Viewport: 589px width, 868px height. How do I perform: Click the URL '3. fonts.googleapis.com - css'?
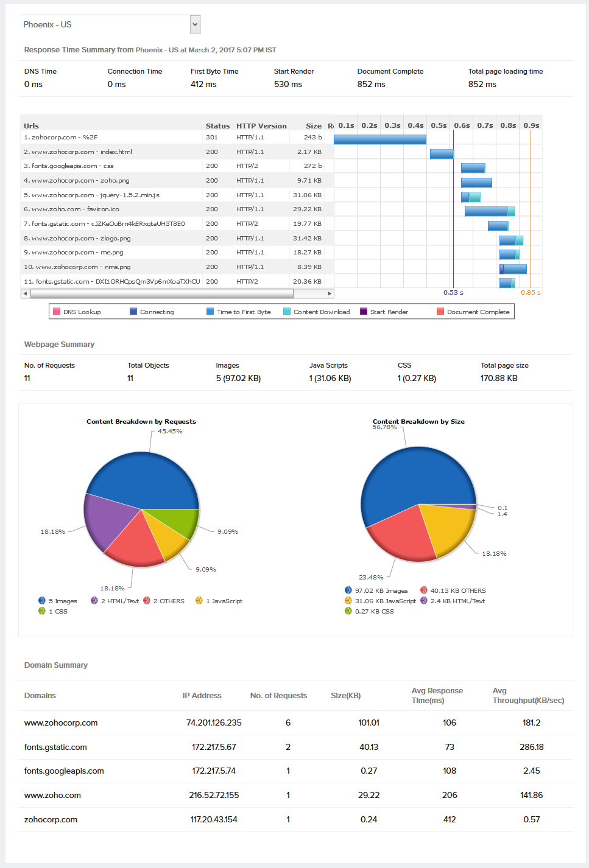[x=69, y=166]
